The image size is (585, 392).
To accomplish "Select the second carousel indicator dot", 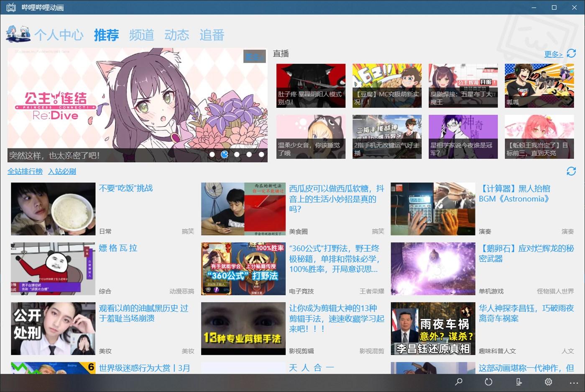I will 225,154.
